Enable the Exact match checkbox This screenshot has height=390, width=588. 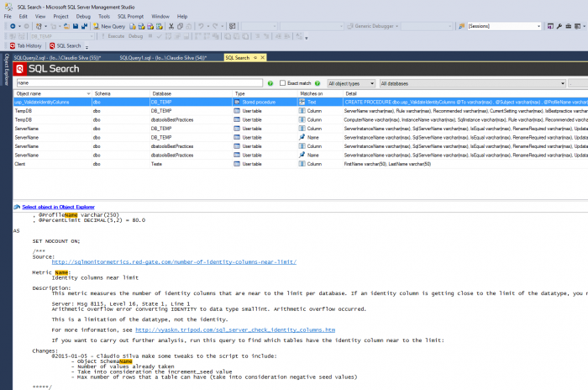[x=283, y=83]
